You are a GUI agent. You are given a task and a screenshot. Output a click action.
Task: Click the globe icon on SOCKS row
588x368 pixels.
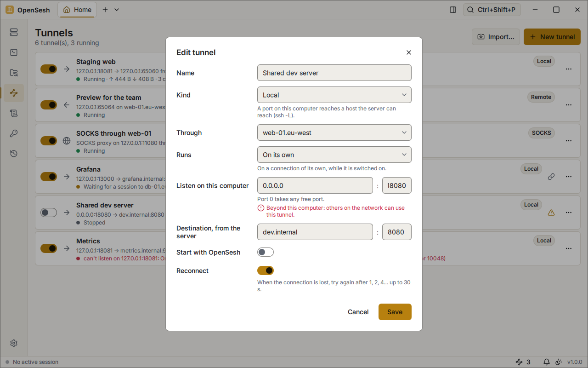click(x=67, y=141)
